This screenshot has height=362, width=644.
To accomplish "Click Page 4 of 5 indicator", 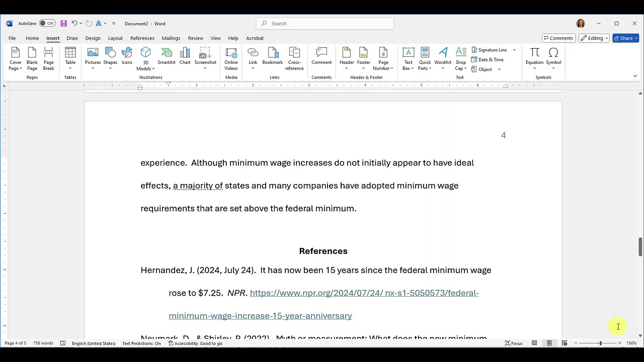I will point(16,343).
